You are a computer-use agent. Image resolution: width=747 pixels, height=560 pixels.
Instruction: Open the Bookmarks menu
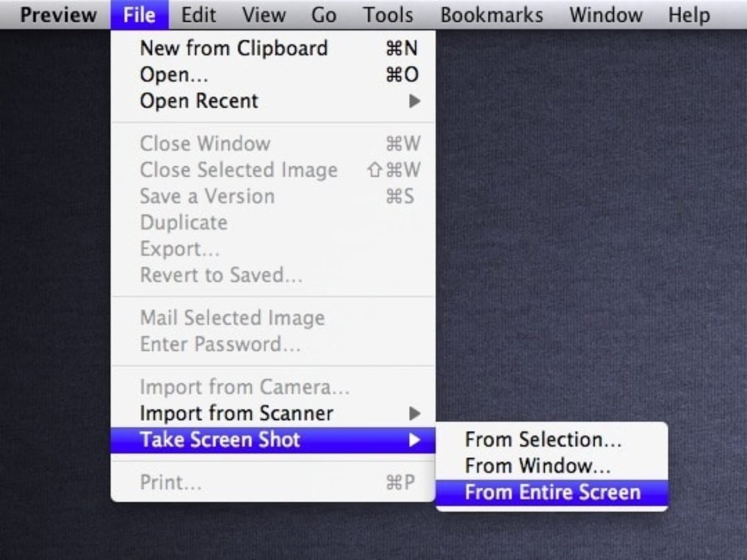point(492,15)
